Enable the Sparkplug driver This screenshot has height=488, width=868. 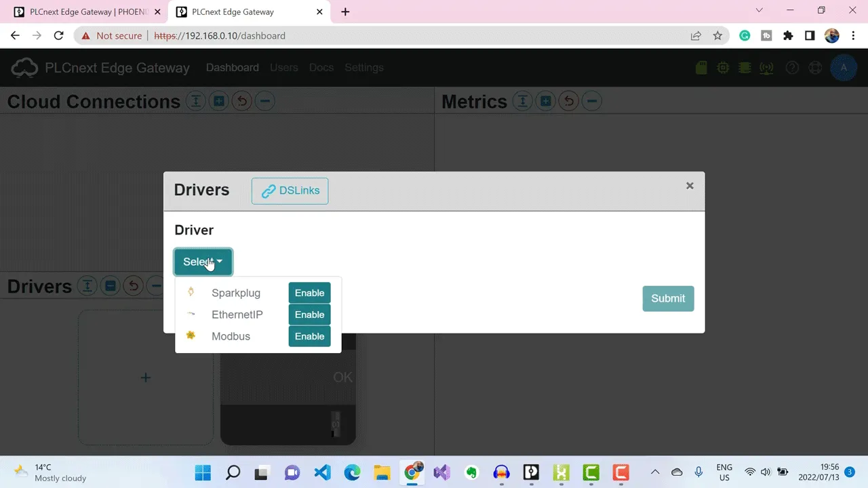click(309, 293)
